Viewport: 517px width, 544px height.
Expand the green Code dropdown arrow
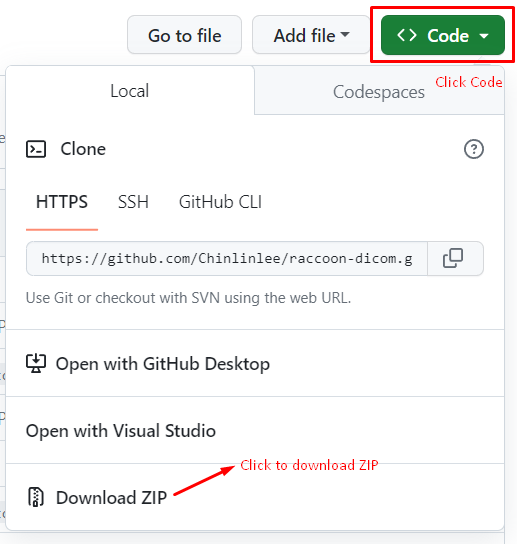click(x=484, y=36)
